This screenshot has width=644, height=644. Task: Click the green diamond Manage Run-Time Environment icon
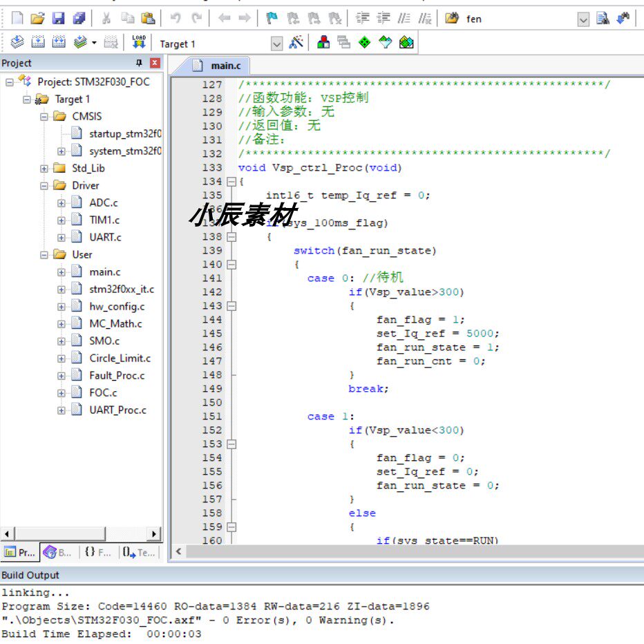pos(364,42)
